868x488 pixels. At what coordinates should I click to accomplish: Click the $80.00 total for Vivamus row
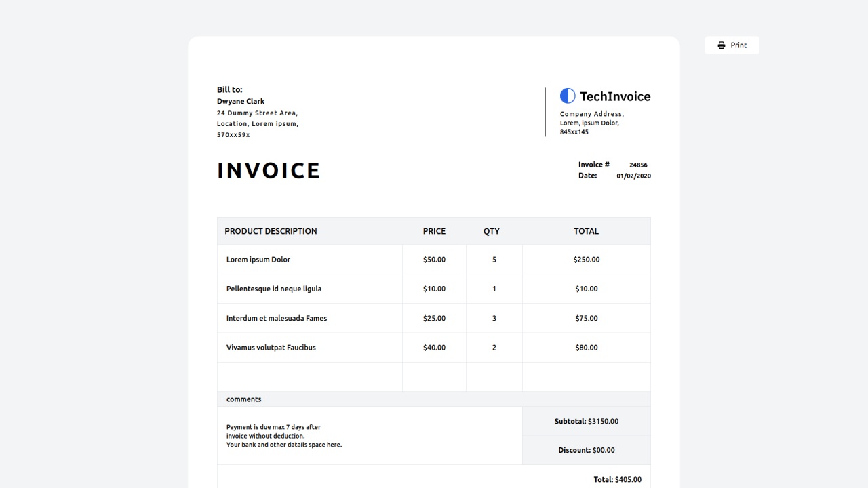pos(586,348)
